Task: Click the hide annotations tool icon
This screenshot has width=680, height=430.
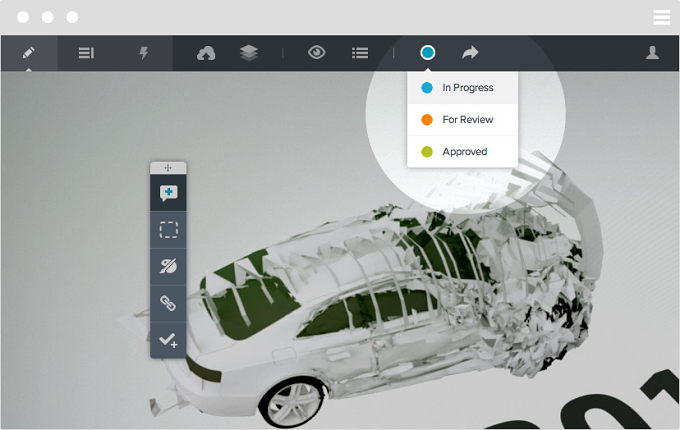Action: 168,266
